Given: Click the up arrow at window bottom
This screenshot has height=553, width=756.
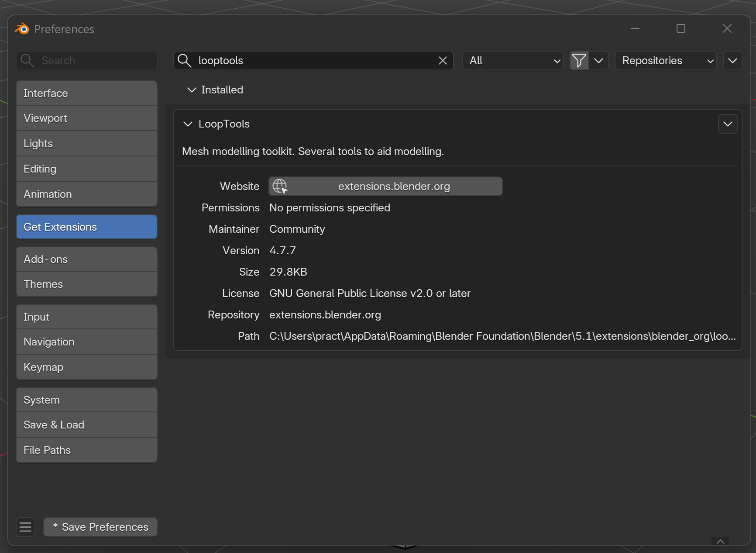Looking at the screenshot, I should [x=720, y=542].
